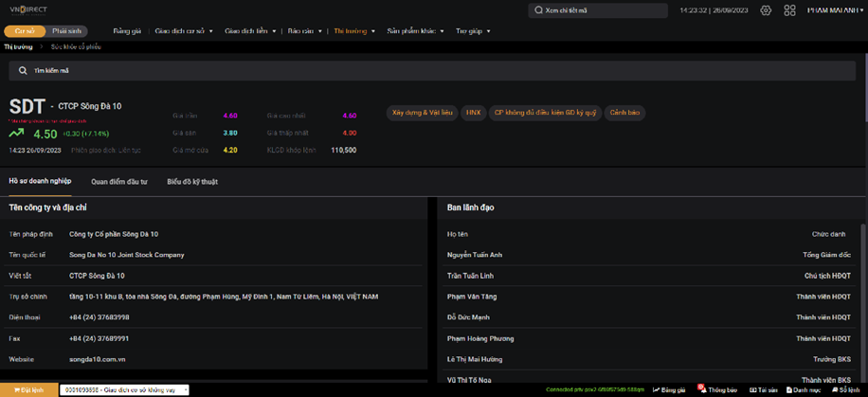Click the songda10.com.vn website value
The width and height of the screenshot is (868, 397).
pos(98,359)
